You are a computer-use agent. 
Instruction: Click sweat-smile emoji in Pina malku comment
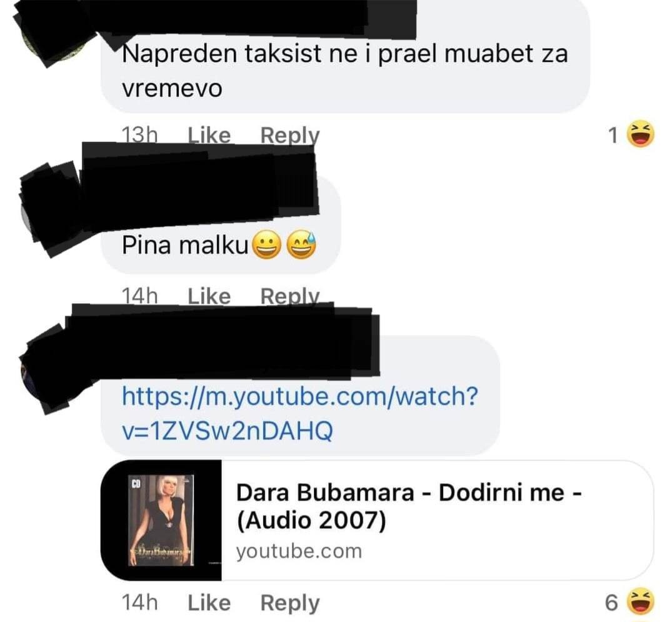click(301, 245)
